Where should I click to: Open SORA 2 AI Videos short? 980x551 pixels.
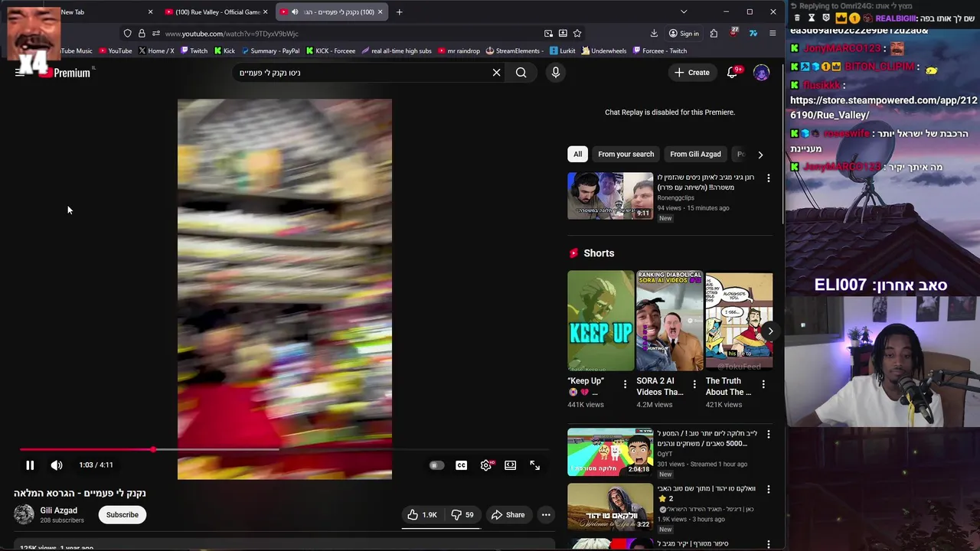click(x=669, y=321)
